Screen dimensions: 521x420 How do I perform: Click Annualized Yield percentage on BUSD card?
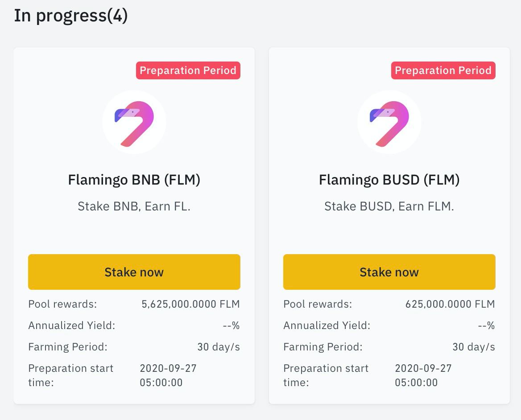click(x=487, y=325)
